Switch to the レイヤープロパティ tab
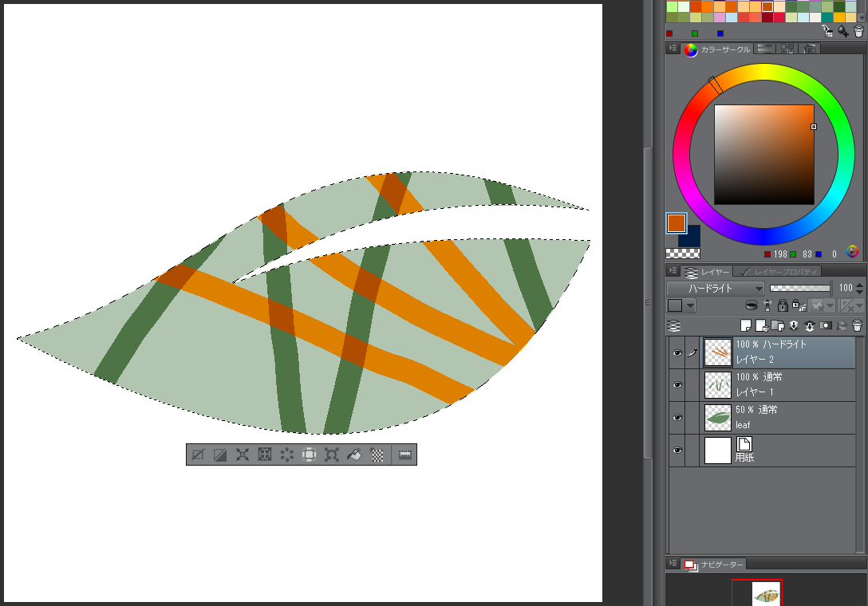The image size is (868, 606). click(x=777, y=272)
